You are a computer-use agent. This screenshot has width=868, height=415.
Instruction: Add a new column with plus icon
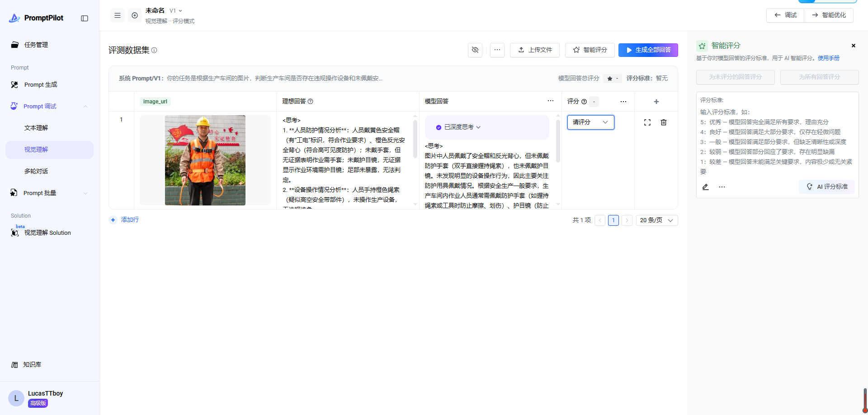click(x=656, y=102)
